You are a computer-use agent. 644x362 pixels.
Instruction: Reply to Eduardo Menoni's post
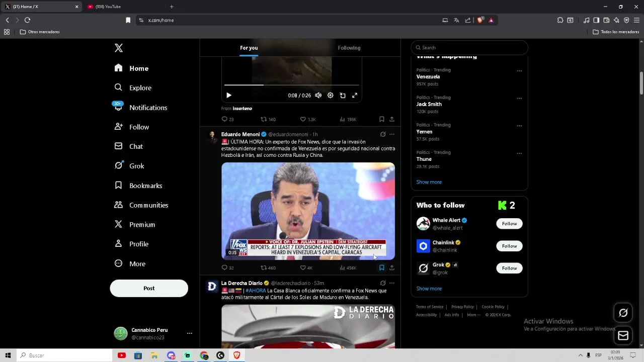click(x=227, y=268)
